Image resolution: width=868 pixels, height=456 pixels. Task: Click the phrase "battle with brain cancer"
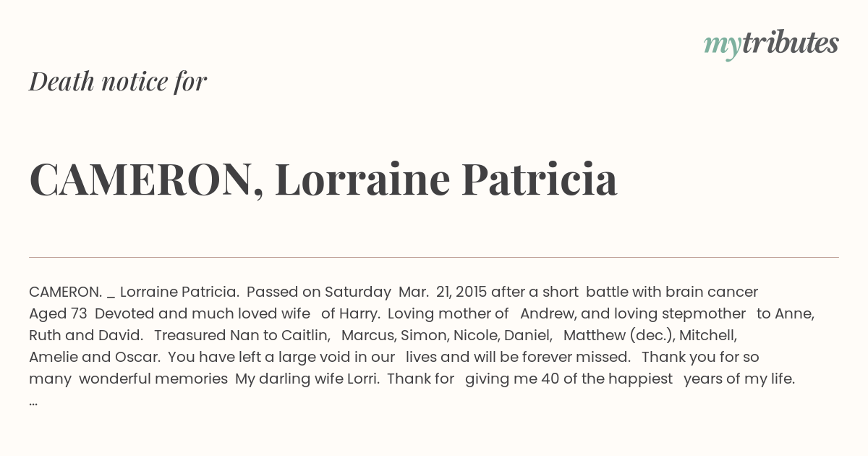click(672, 292)
